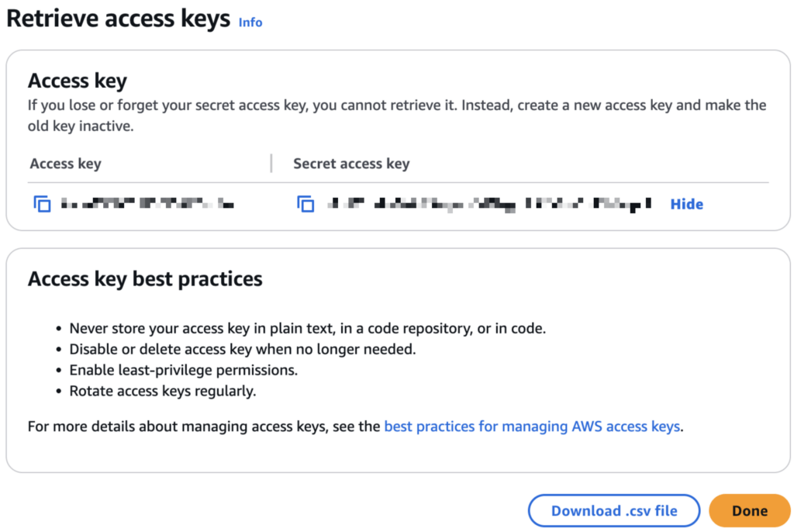Click the "Access key best practices" heading
The image size is (794, 532).
tap(145, 279)
